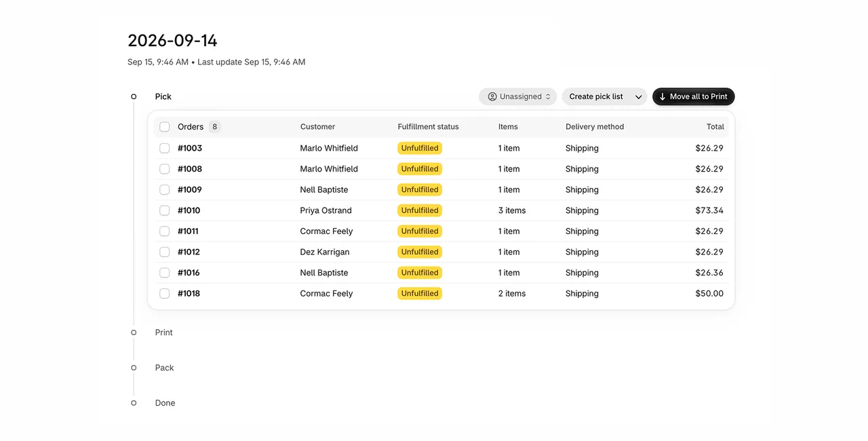Open order #1010 link
This screenshot has height=441, width=868.
pos(189,210)
